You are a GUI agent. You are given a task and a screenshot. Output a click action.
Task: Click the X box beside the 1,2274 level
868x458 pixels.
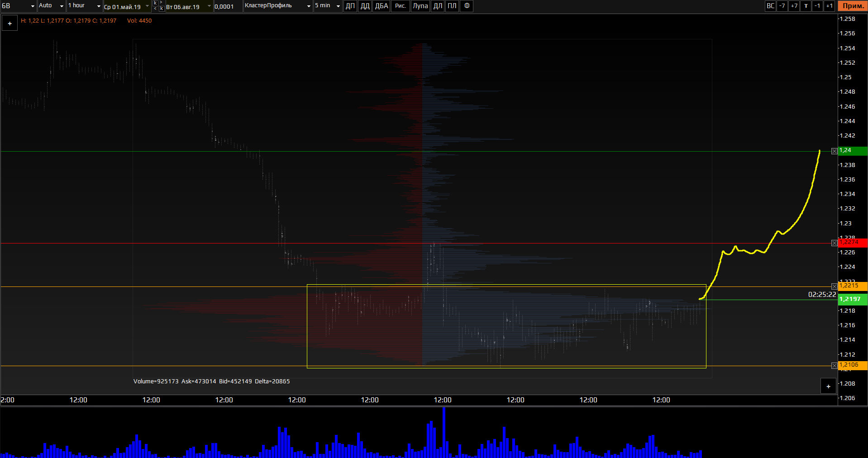pyautogui.click(x=834, y=243)
